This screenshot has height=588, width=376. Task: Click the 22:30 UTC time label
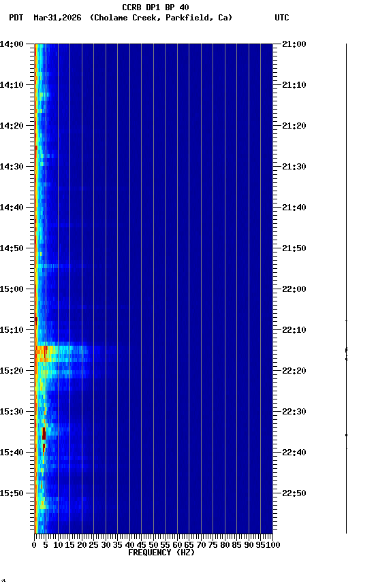coord(294,412)
